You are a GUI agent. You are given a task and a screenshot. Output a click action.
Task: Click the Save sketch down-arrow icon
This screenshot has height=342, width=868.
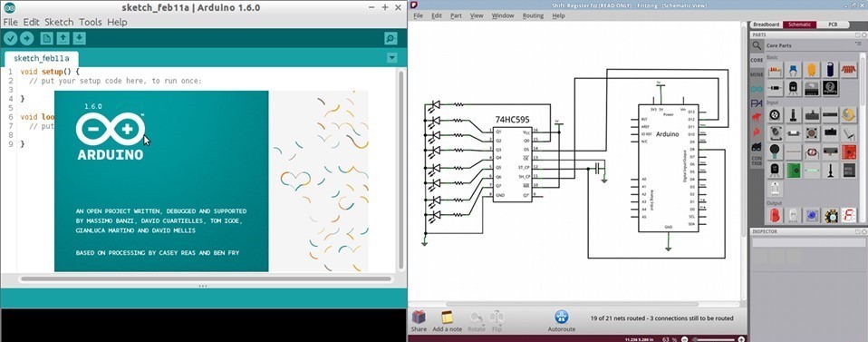tap(80, 38)
